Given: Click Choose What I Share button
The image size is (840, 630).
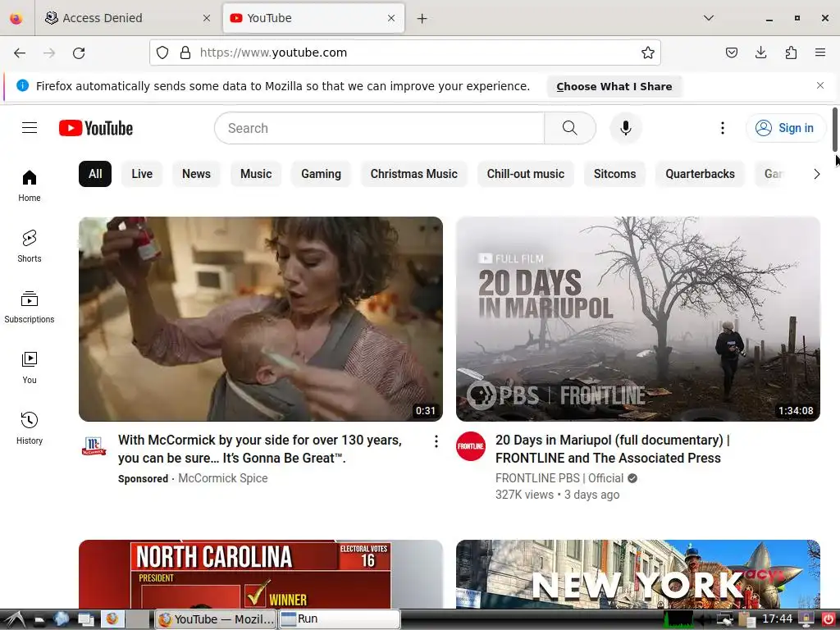Looking at the screenshot, I should [614, 86].
